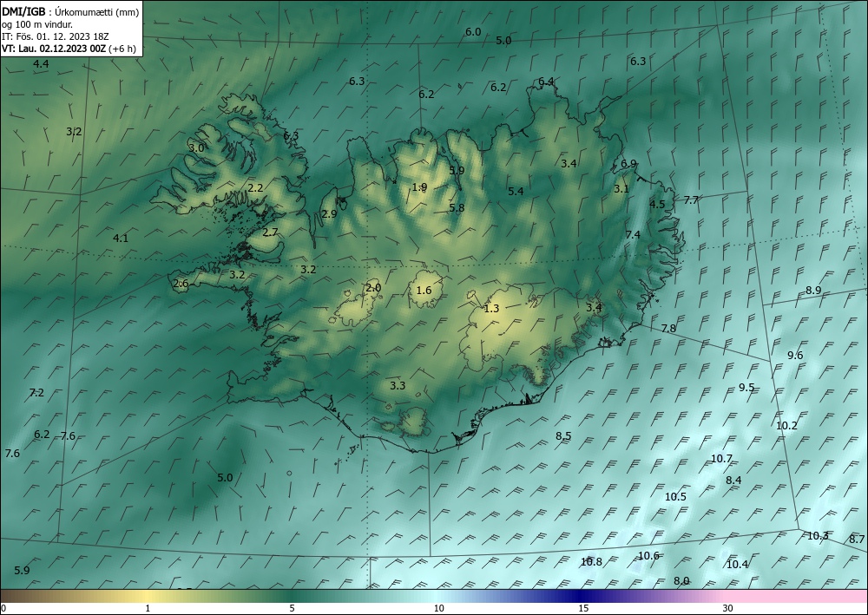Pick the 2.7 value on the map
The height and width of the screenshot is (615, 868).
coord(270,232)
